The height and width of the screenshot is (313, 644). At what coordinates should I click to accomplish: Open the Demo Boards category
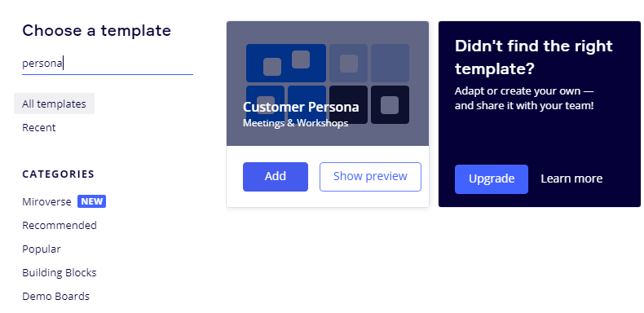click(56, 296)
